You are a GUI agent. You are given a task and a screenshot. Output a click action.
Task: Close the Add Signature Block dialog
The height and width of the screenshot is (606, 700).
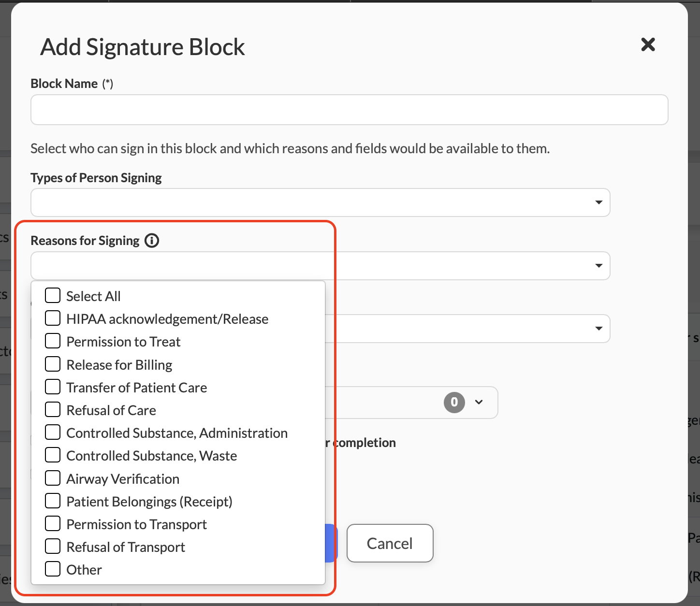[648, 44]
